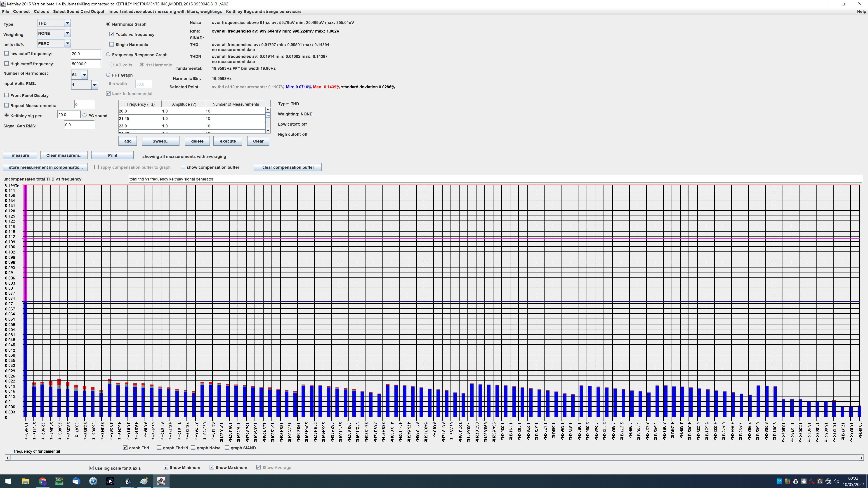Enable the low cutoff frequency checkbox
868x488 pixels.
(x=6, y=54)
